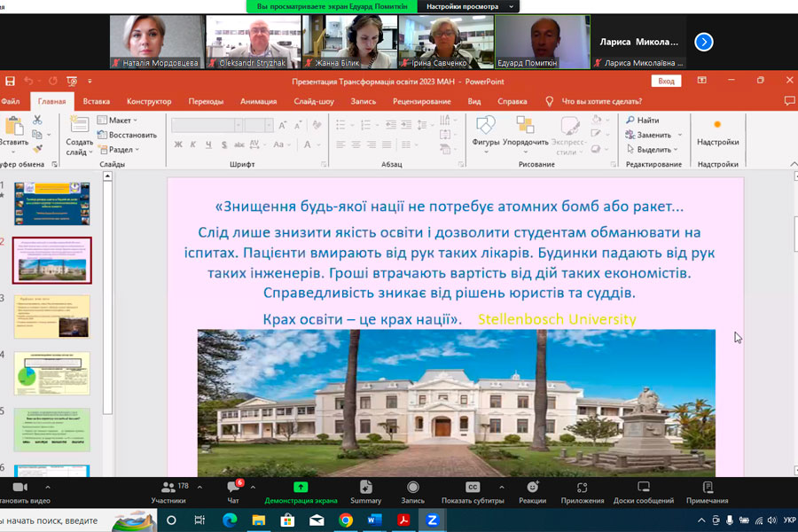Switch to the Insert (Вставка) tab

(x=96, y=101)
